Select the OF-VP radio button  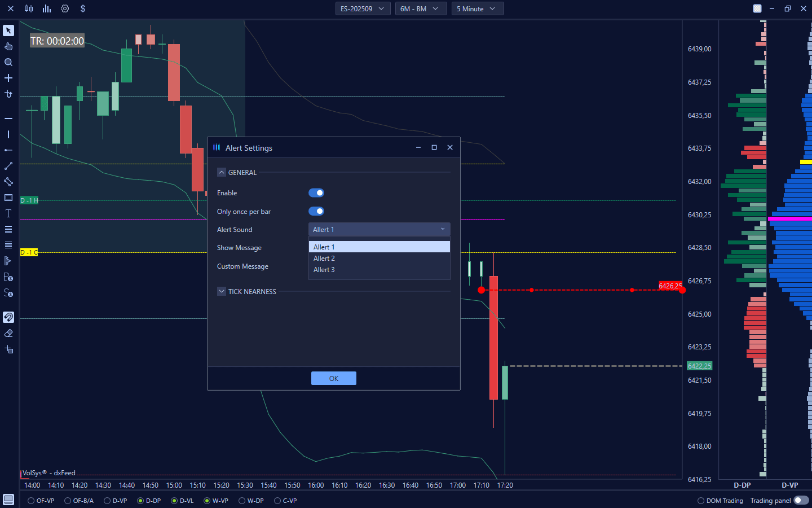(x=32, y=501)
